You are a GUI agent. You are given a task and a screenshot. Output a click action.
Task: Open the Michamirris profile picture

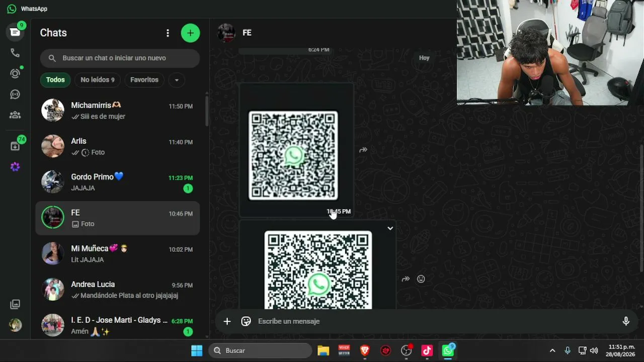coord(53,111)
